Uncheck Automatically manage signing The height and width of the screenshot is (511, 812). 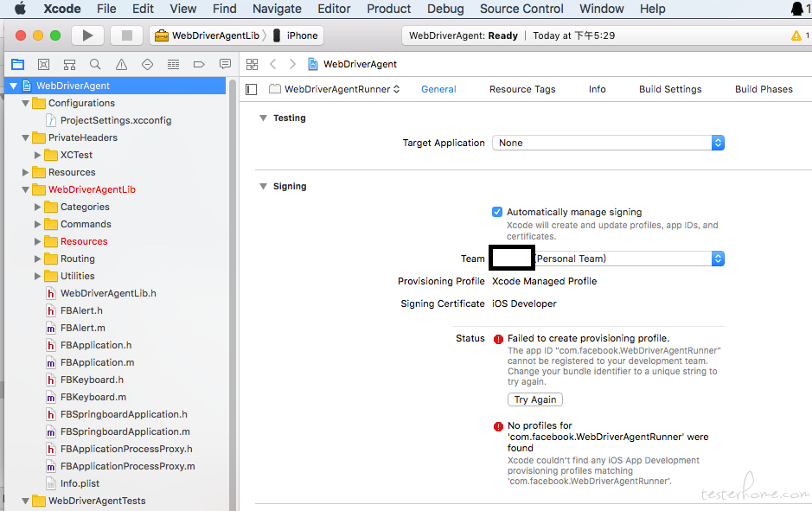point(497,212)
